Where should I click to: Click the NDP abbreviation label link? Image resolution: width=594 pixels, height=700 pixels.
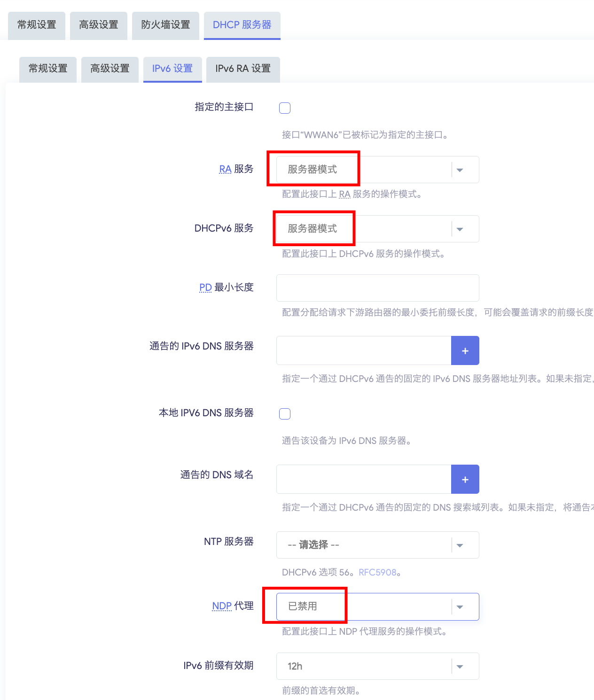tap(222, 606)
